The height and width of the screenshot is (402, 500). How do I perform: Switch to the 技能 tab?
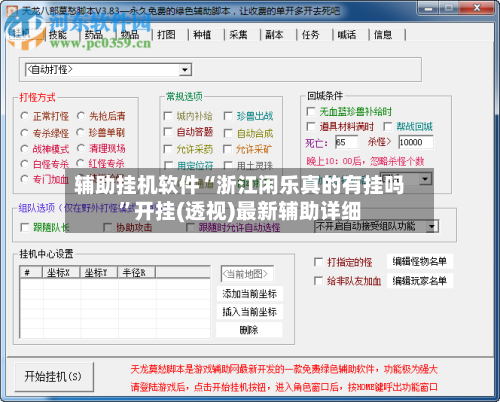[58, 34]
